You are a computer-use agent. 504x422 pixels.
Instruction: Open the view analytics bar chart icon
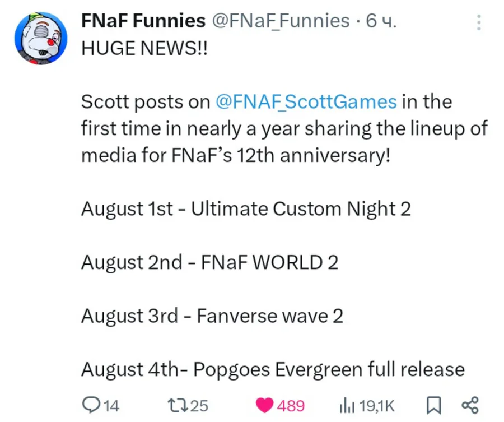coord(347,405)
